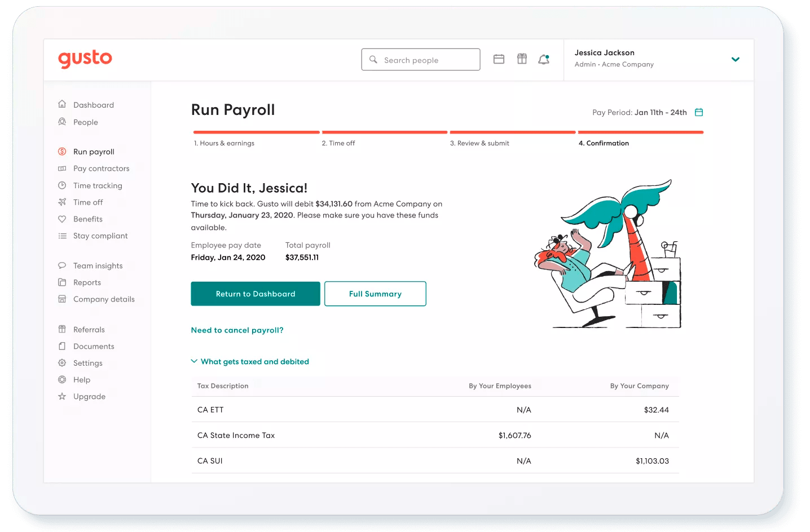Image resolution: width=810 pixels, height=532 pixels.
Task: Click the Time tracking clock icon
Action: (62, 185)
